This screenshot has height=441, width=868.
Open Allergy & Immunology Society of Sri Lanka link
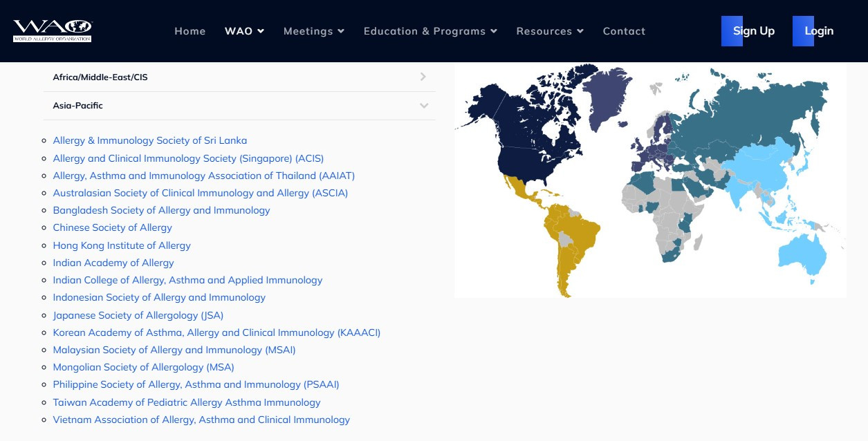[x=149, y=140]
